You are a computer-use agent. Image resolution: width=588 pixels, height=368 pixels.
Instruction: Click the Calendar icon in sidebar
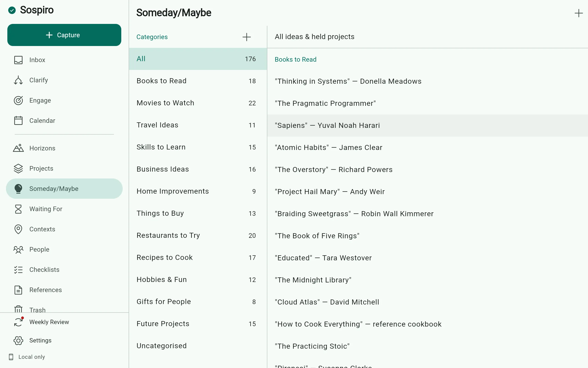[18, 121]
